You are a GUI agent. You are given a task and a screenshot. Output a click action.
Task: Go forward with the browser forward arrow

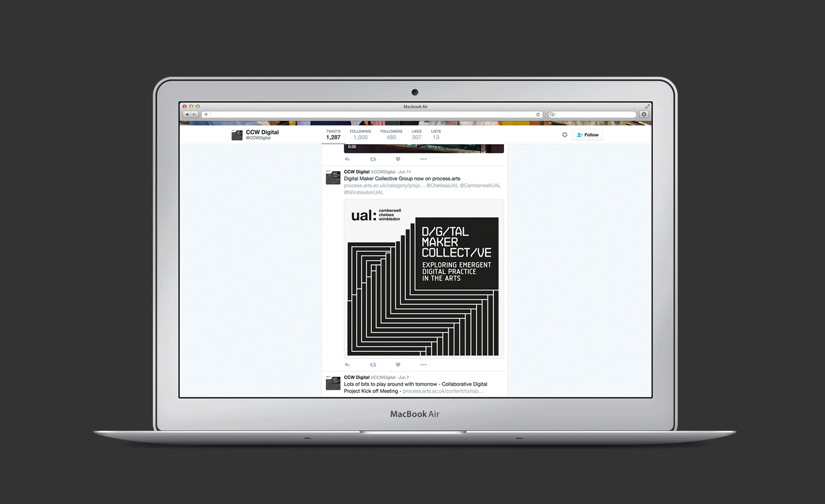(195, 114)
